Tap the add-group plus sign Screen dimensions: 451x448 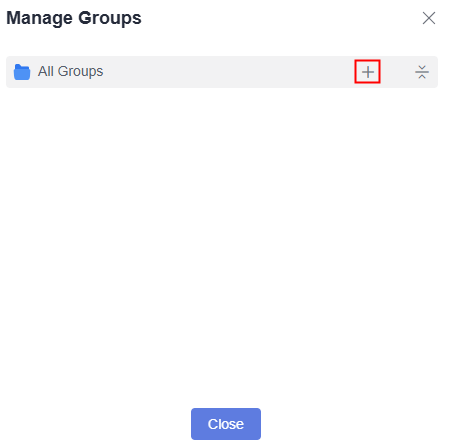[x=368, y=72]
